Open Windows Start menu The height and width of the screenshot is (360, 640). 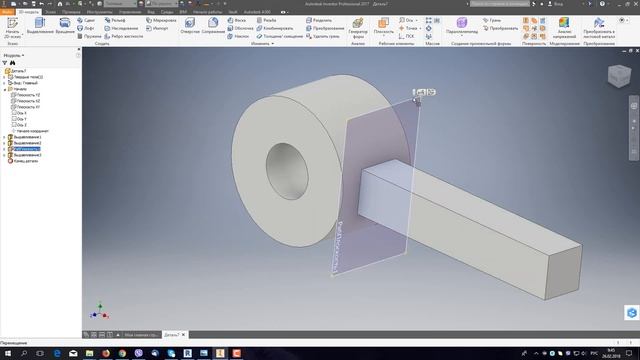pos(7,353)
